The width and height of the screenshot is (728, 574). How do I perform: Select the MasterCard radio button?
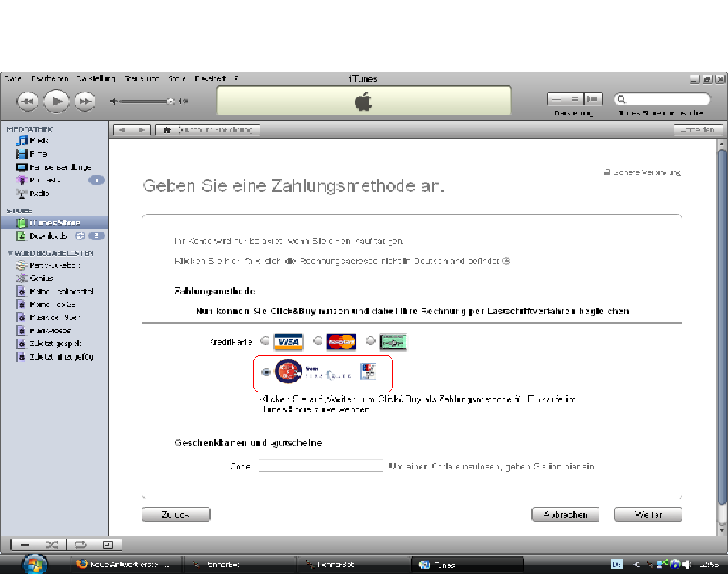(318, 340)
